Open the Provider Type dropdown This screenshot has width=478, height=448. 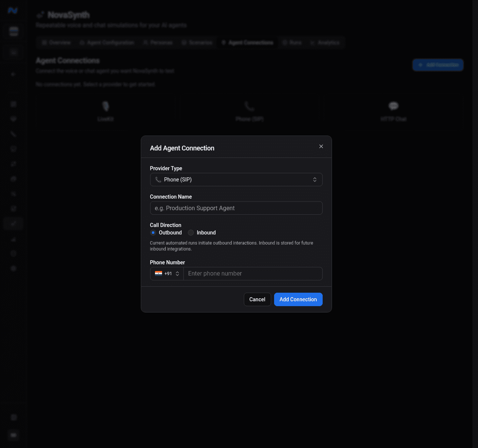[236, 180]
